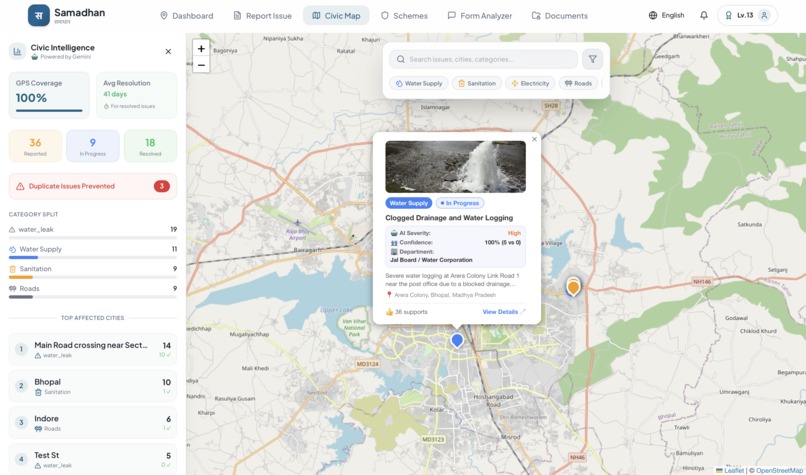Screen dimensions: 806x475
Task: Select the 18 Resolved stat card
Action: [x=150, y=146]
